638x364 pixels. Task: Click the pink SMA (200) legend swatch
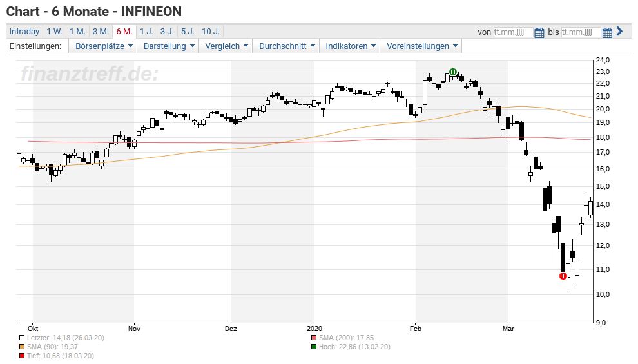pos(314,338)
